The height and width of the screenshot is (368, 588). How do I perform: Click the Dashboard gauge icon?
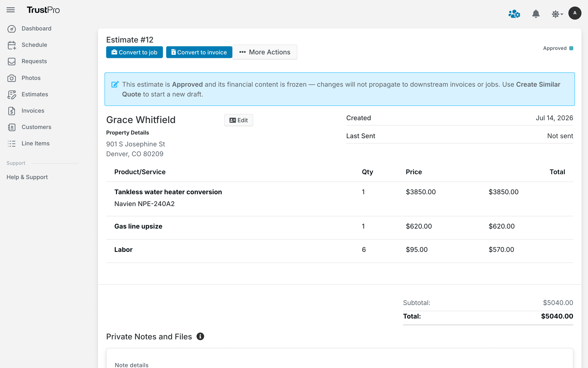[11, 29]
